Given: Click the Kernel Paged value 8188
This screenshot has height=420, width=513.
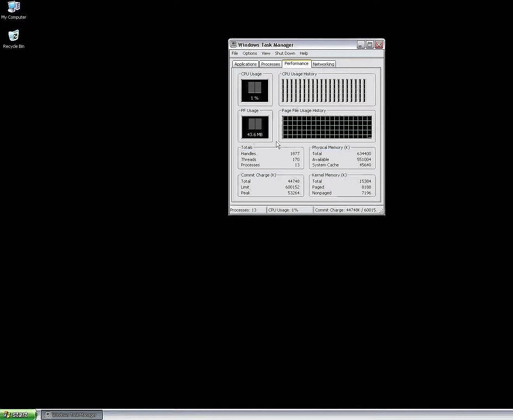Looking at the screenshot, I should tap(366, 187).
